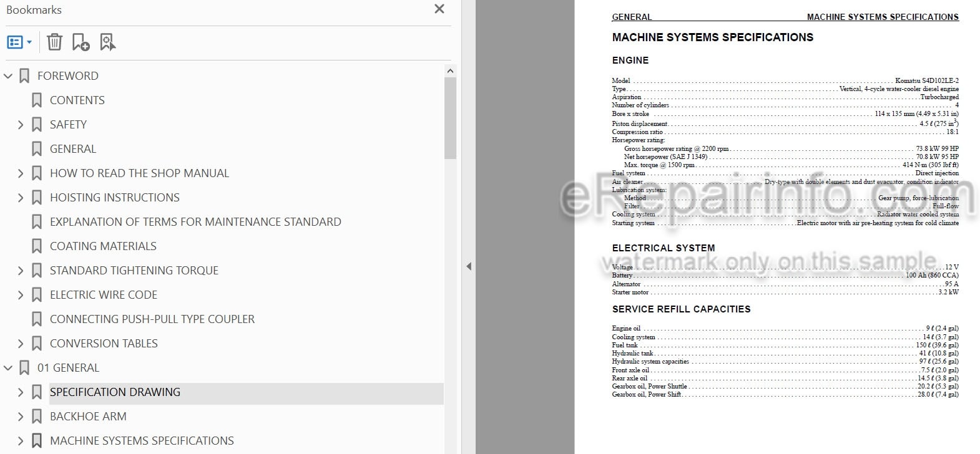Click the bookmarks panel scrollbar thumb

(450, 118)
